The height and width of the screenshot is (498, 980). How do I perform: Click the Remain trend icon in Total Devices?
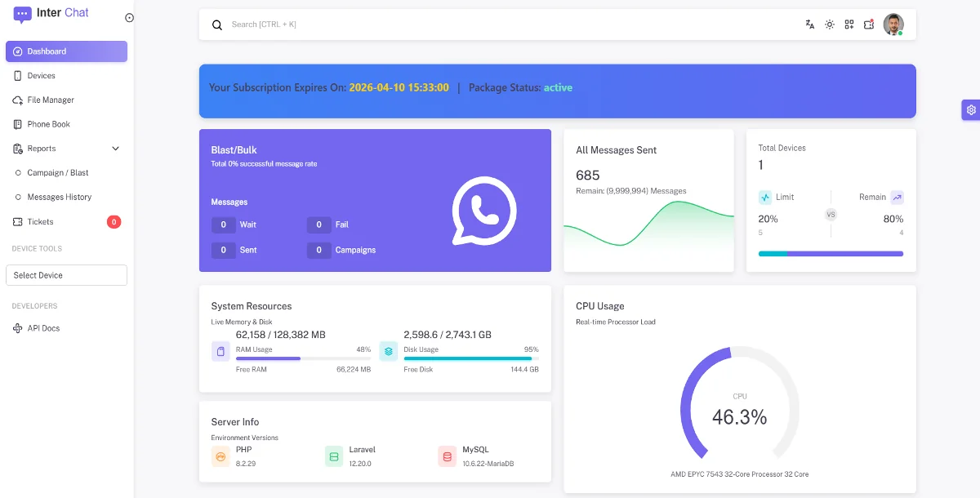pyautogui.click(x=897, y=197)
